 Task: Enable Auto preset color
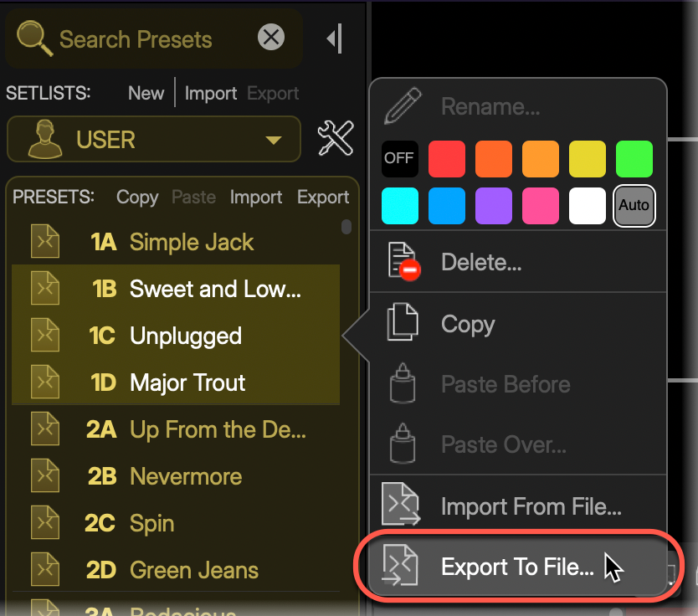[x=634, y=205]
